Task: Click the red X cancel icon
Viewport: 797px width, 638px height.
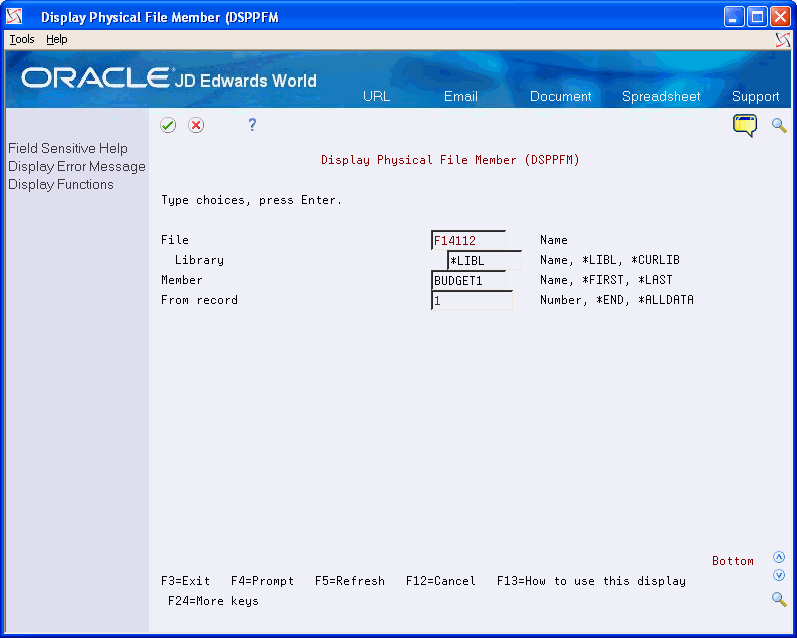Action: pos(196,125)
